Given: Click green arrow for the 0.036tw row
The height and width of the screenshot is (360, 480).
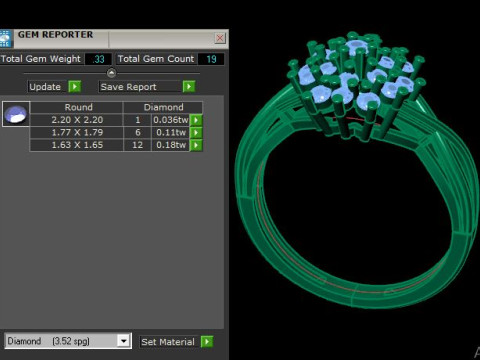Looking at the screenshot, I should 196,120.
